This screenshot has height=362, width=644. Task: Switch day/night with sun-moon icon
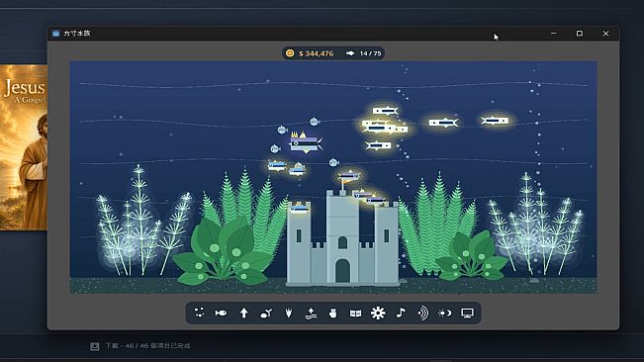(445, 314)
